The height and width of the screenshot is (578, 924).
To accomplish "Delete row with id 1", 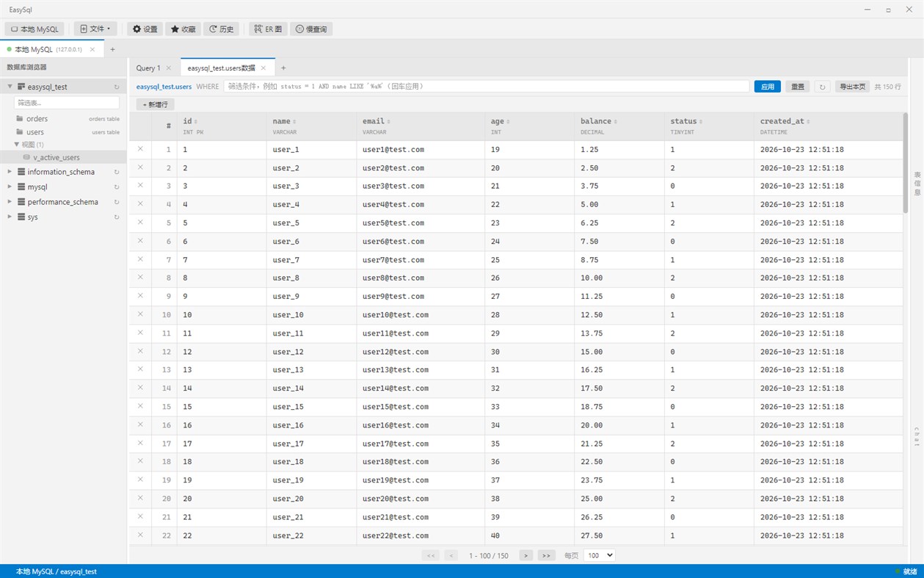I will pos(140,149).
